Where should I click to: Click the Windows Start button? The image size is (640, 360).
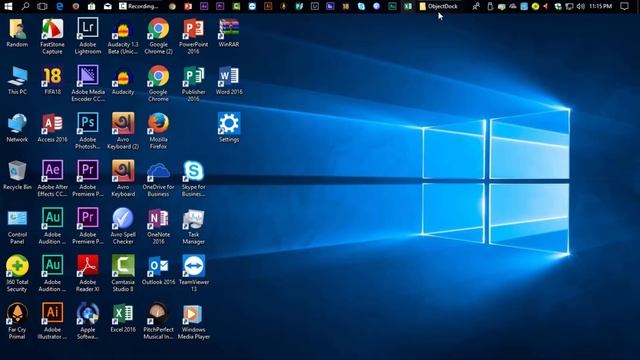click(x=8, y=6)
